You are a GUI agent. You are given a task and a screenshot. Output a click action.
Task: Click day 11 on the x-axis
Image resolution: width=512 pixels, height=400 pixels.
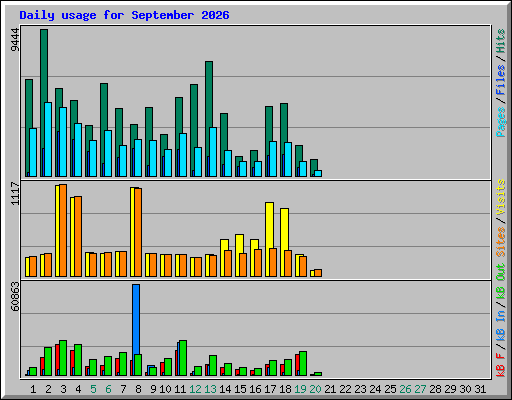(x=180, y=389)
